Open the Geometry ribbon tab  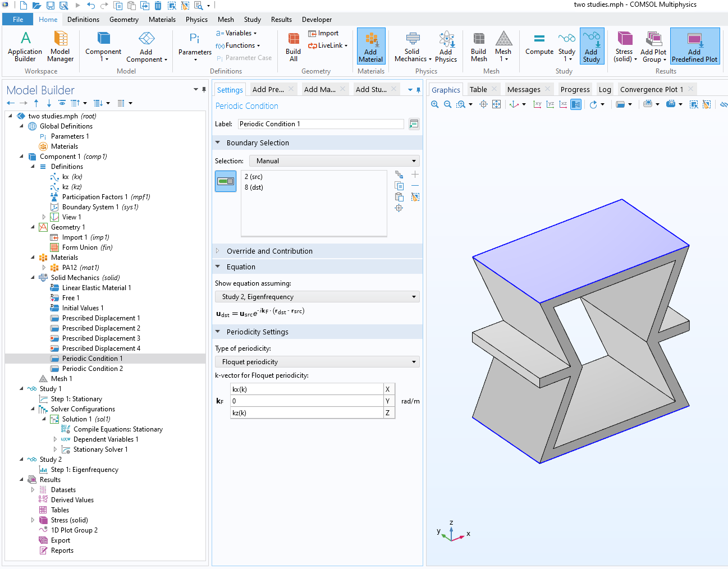(123, 20)
